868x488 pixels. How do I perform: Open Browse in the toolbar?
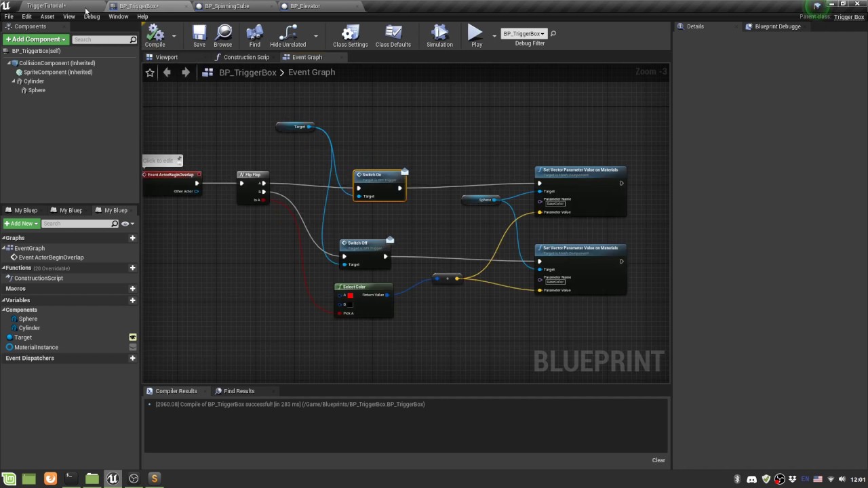click(x=223, y=34)
